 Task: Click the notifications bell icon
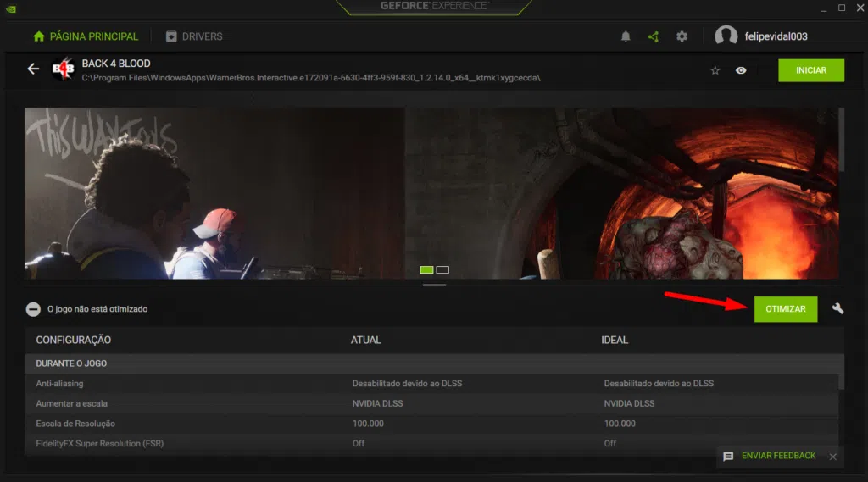point(626,36)
